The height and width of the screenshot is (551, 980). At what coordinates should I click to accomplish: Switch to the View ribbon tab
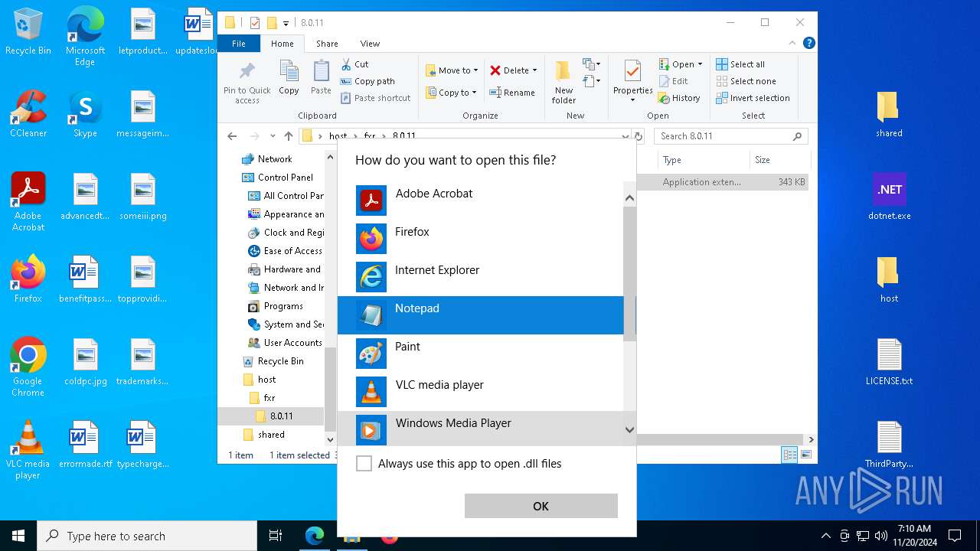point(370,44)
